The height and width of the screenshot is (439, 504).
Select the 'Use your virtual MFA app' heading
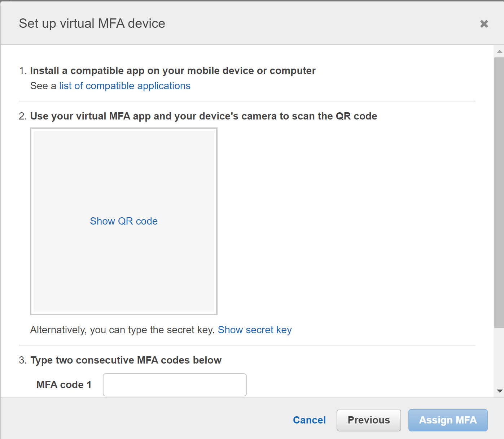pos(203,116)
